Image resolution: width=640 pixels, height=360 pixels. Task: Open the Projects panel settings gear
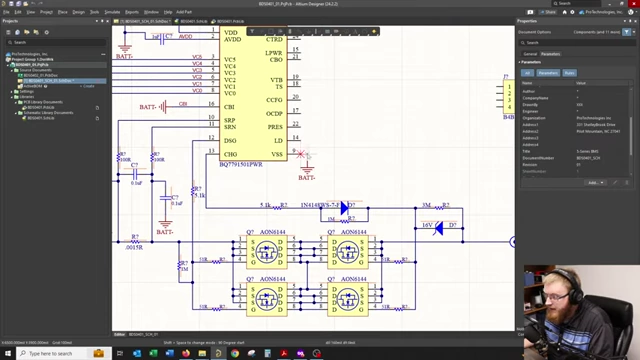pyautogui.click(x=47, y=32)
